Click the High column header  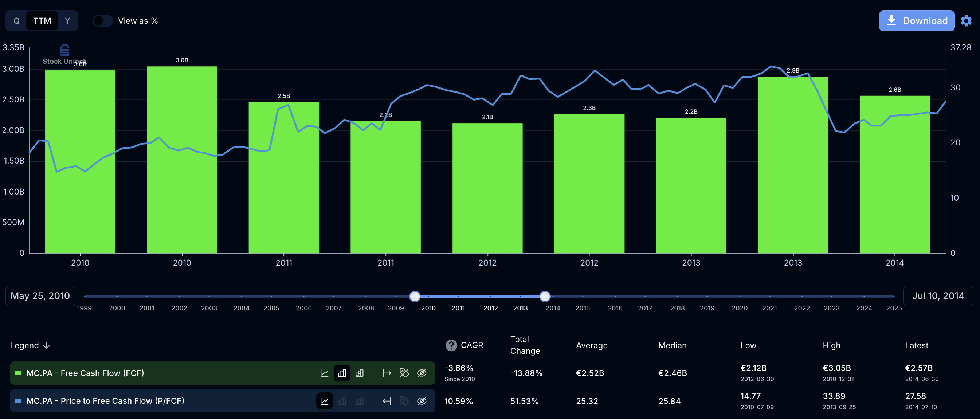pyautogui.click(x=831, y=345)
